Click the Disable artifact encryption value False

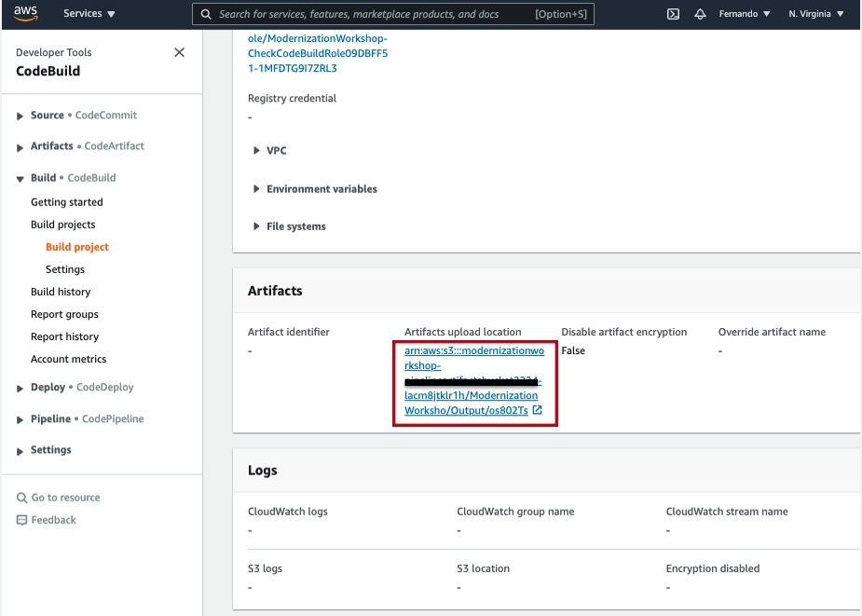click(x=573, y=350)
